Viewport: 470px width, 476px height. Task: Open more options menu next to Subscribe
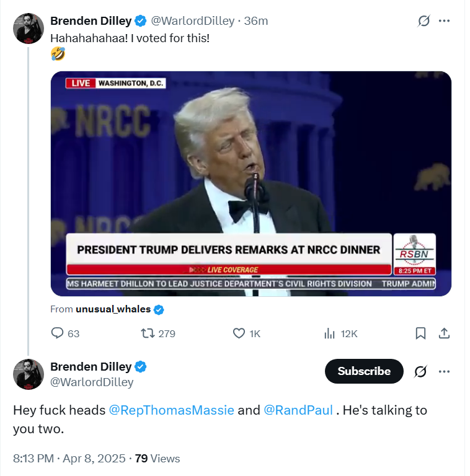tap(444, 371)
